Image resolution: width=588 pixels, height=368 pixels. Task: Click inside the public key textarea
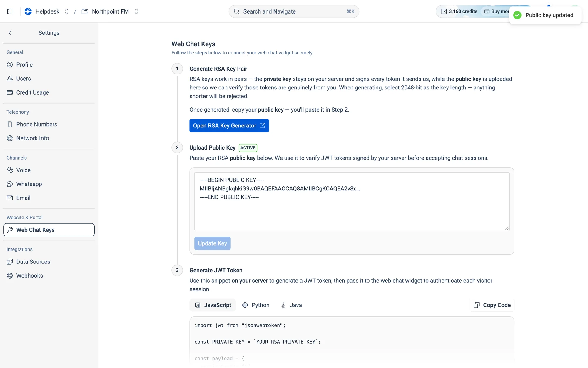(x=352, y=201)
